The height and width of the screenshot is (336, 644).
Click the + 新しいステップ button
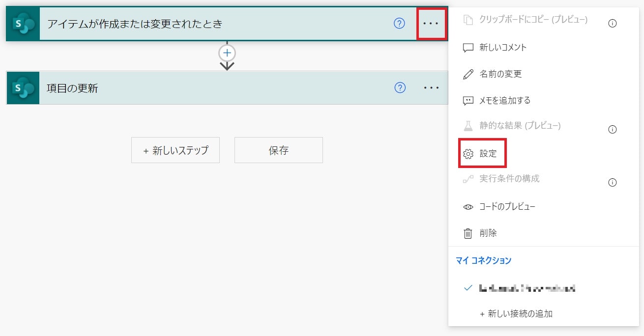176,150
